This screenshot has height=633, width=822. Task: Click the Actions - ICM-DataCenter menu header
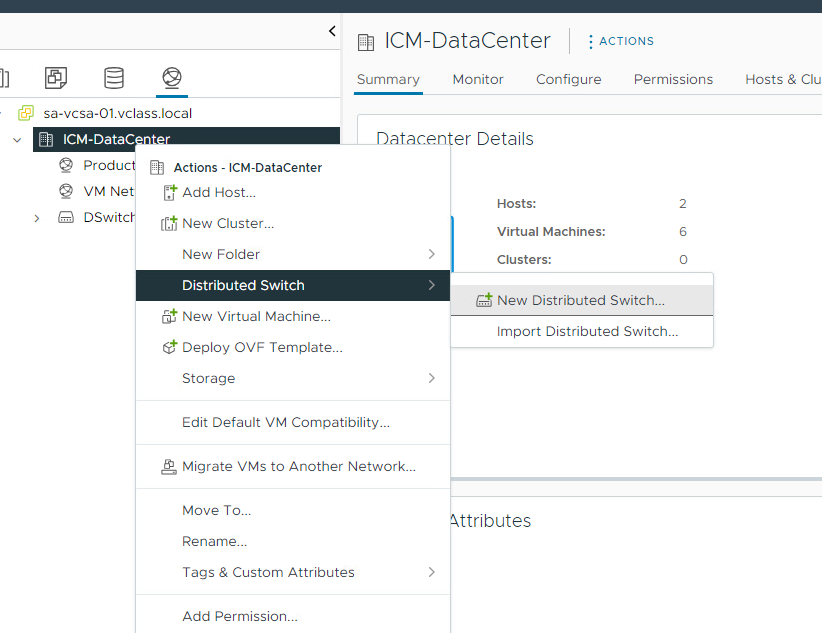pyautogui.click(x=247, y=167)
